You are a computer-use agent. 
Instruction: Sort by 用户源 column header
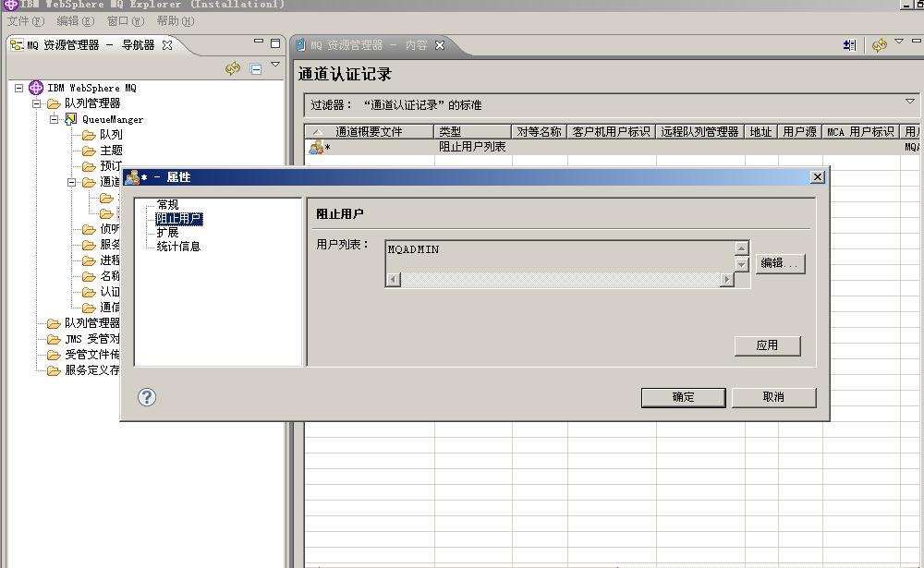(x=799, y=132)
